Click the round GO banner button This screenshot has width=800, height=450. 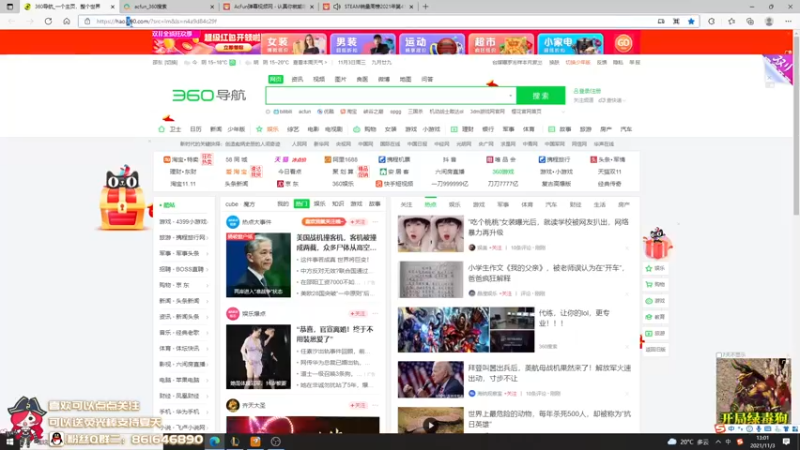click(x=623, y=43)
